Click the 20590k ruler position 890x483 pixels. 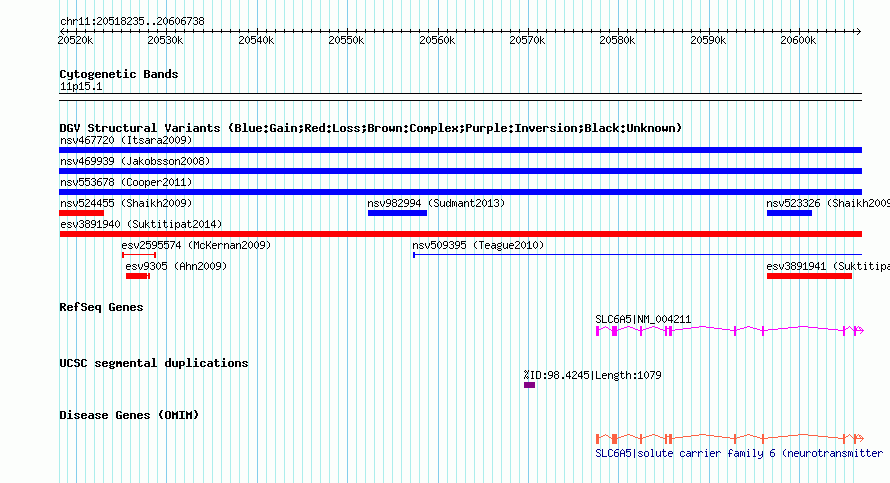click(x=708, y=40)
